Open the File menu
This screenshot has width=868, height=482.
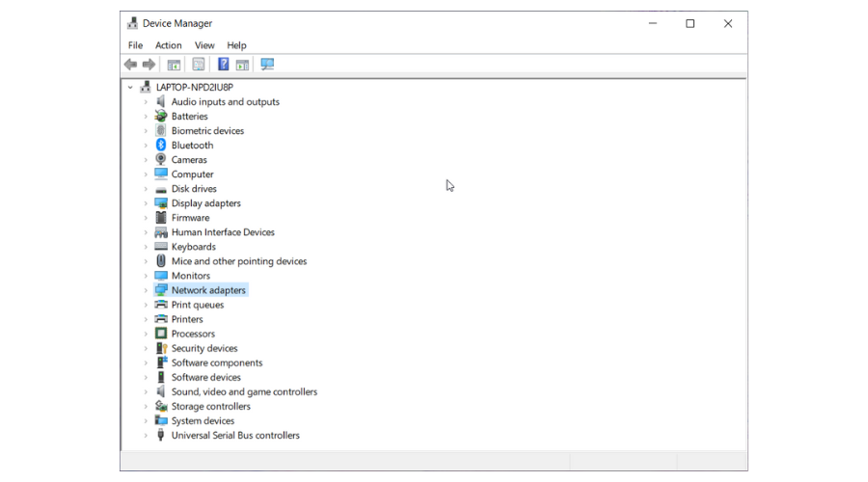[x=135, y=45]
